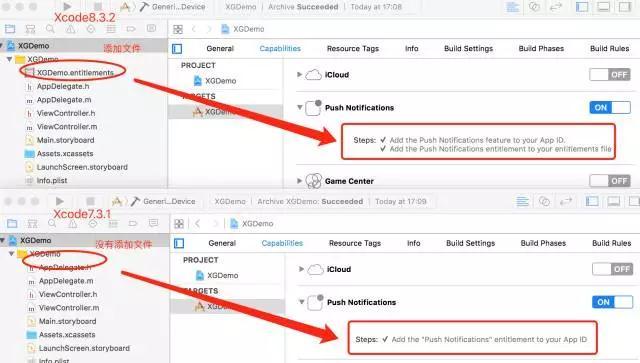Open Project navigator in lower Xcode window
Image resolution: width=640 pixels, height=363 pixels.
(x=12, y=223)
